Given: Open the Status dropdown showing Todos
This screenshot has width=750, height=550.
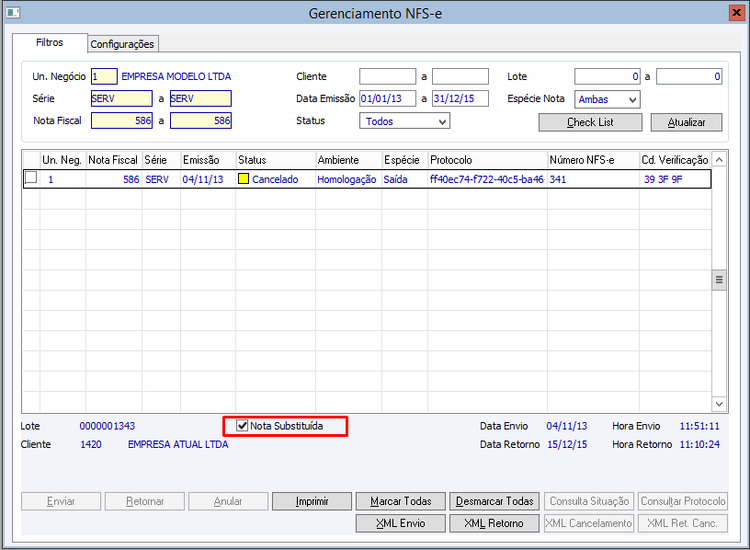Looking at the screenshot, I should click(405, 121).
